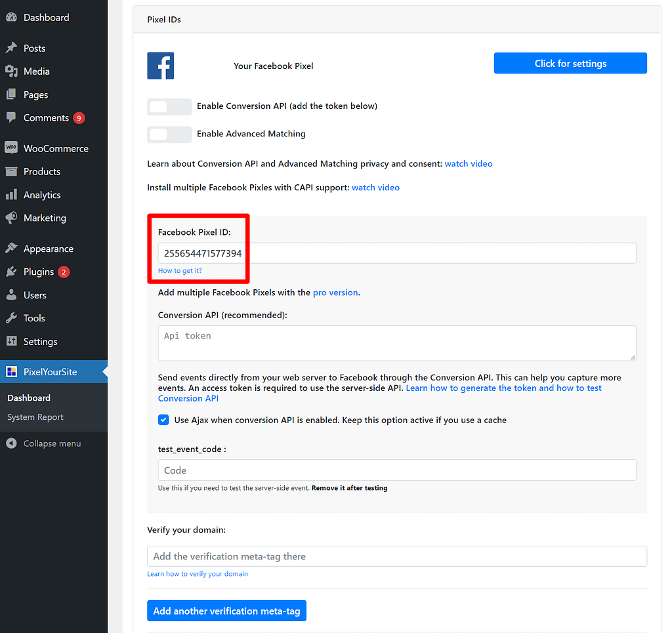The height and width of the screenshot is (633, 672).
Task: Open the Pages menu
Action: [54, 94]
